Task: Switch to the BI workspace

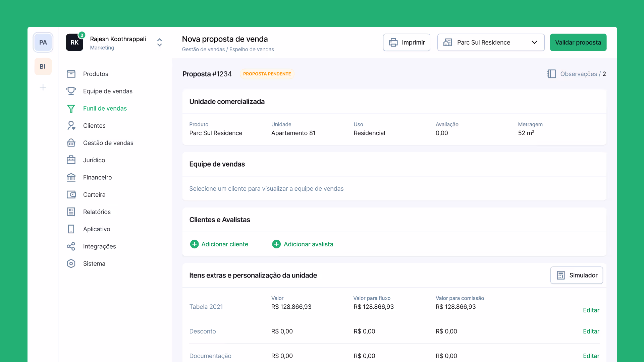Action: [x=43, y=67]
